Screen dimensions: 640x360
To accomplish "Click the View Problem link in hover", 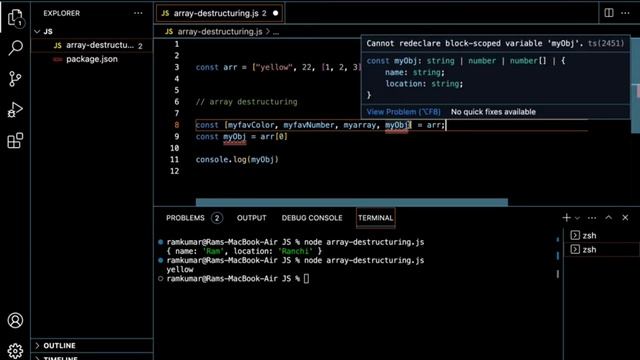I will click(x=403, y=112).
